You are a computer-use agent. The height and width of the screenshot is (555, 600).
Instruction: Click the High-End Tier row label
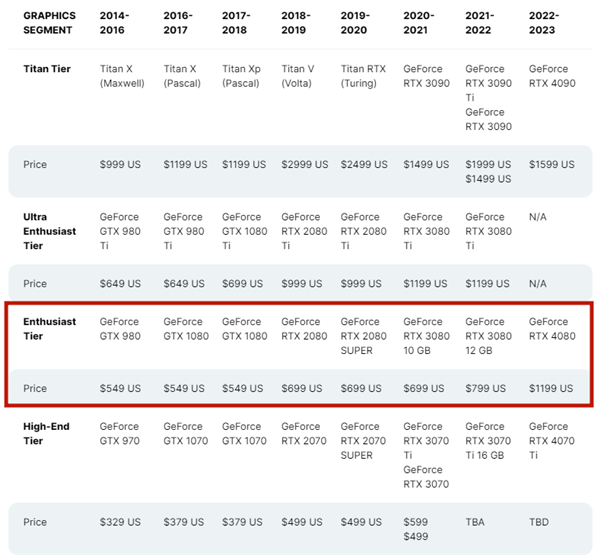point(46,434)
